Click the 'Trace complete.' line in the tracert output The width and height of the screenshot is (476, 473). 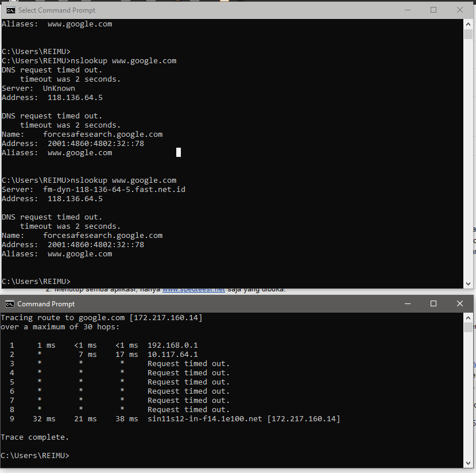tap(35, 437)
